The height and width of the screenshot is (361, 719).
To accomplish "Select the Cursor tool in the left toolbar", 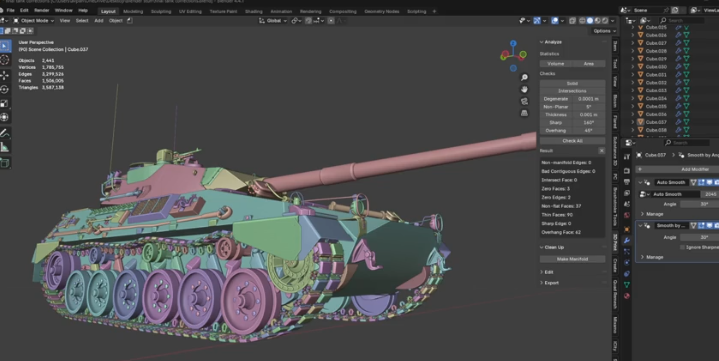I will (5, 60).
